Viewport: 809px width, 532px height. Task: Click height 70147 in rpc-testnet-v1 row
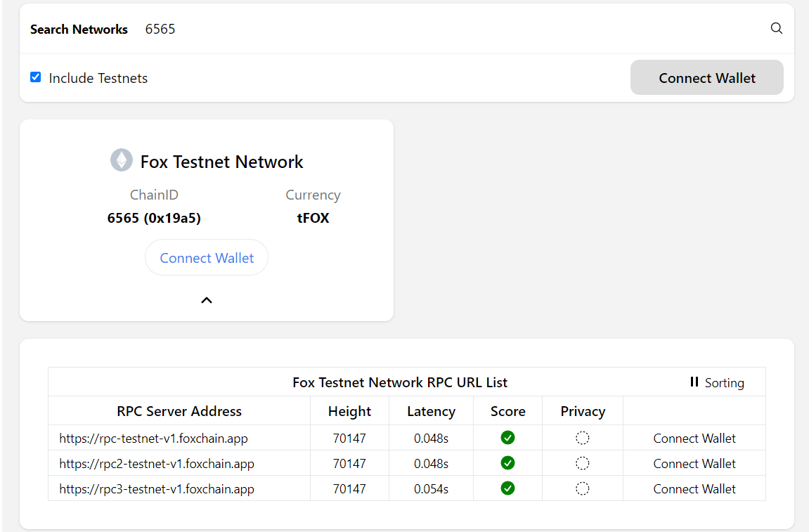[x=349, y=438]
